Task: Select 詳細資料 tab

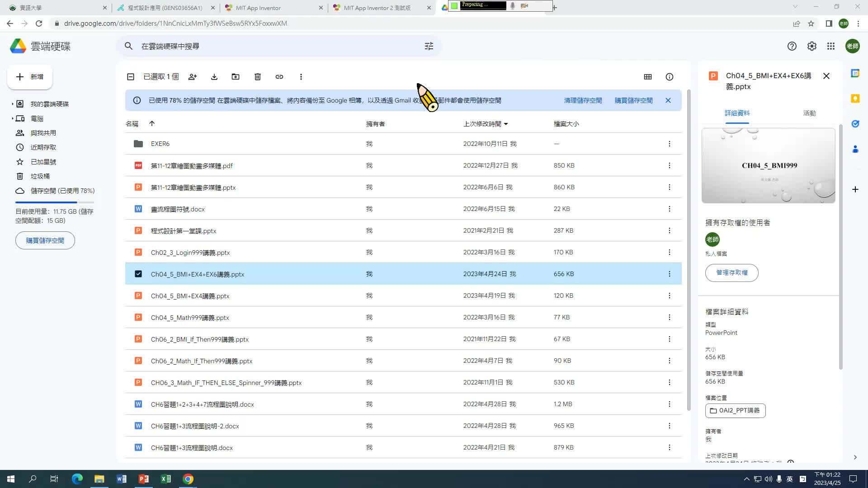Action: pyautogui.click(x=737, y=113)
